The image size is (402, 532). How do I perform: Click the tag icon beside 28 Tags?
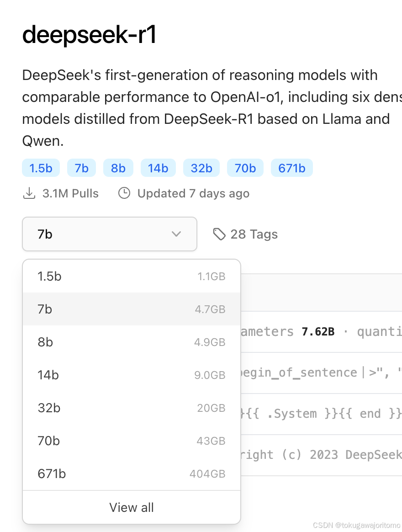coord(219,234)
